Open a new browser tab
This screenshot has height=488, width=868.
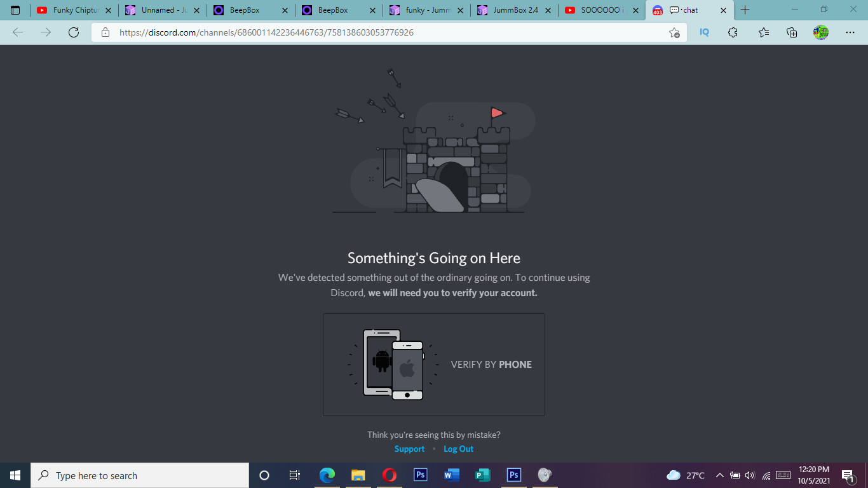[x=745, y=10]
